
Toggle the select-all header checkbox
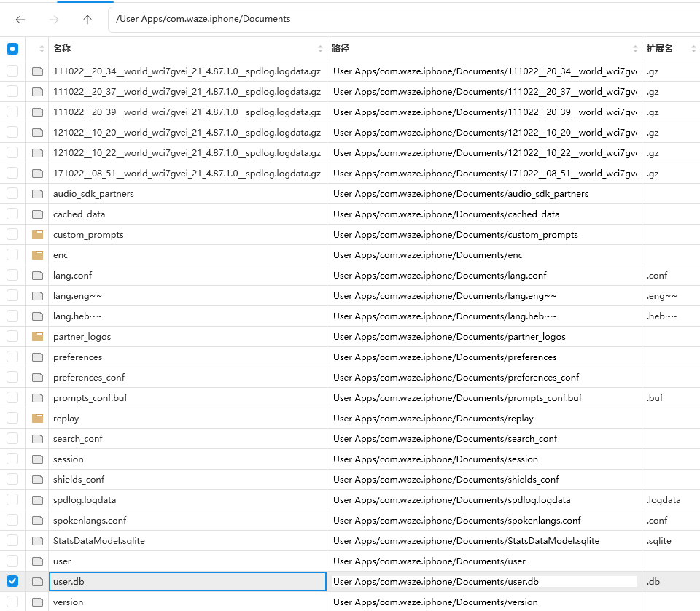(12, 49)
